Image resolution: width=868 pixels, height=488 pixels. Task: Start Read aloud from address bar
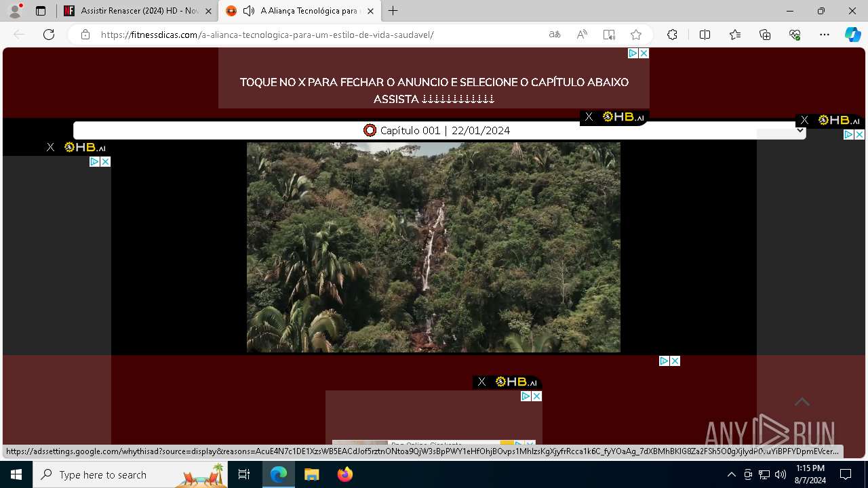tap(582, 35)
